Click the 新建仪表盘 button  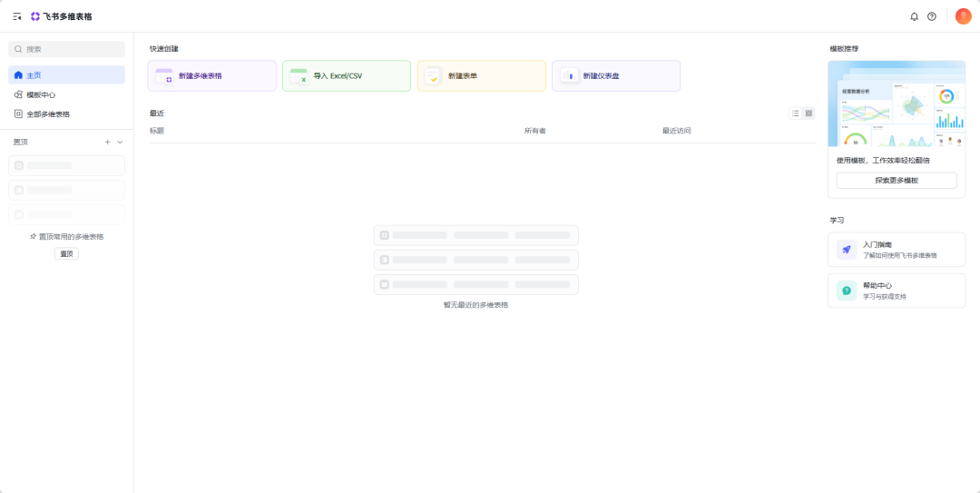click(x=615, y=76)
